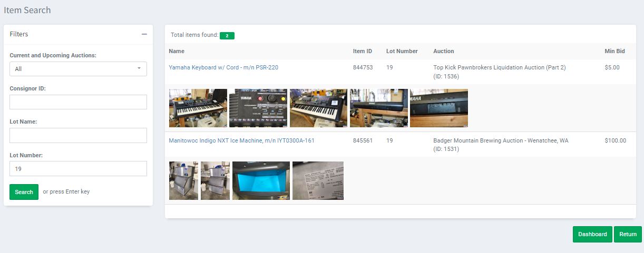Click the Item Search page heading
Screen dimensions: 644x253
[x=27, y=10]
